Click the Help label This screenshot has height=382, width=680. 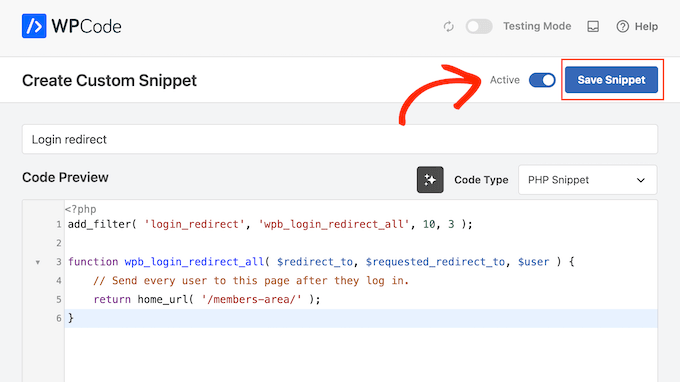(646, 26)
